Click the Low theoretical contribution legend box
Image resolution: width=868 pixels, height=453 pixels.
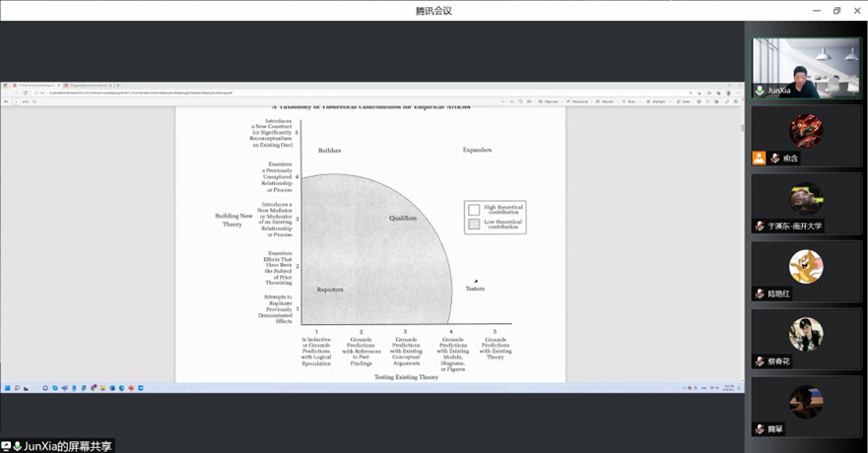[474, 224]
